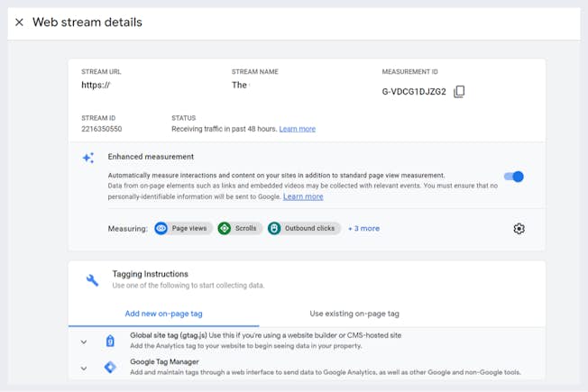This screenshot has height=392, width=588.
Task: Select the Outbound clicks chip
Action: tap(304, 228)
